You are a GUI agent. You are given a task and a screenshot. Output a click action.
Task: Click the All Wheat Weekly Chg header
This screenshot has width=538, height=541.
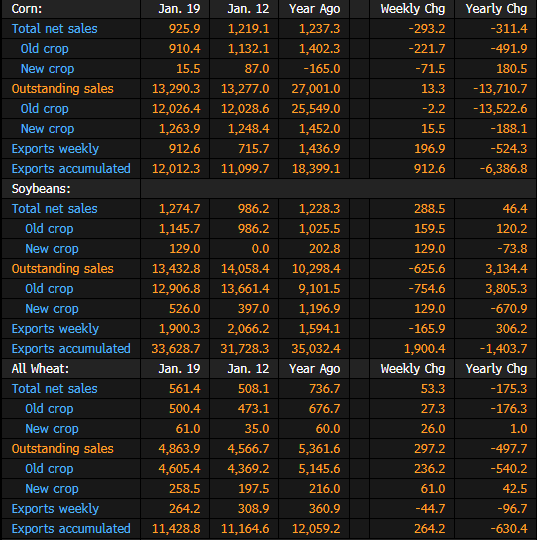click(413, 369)
